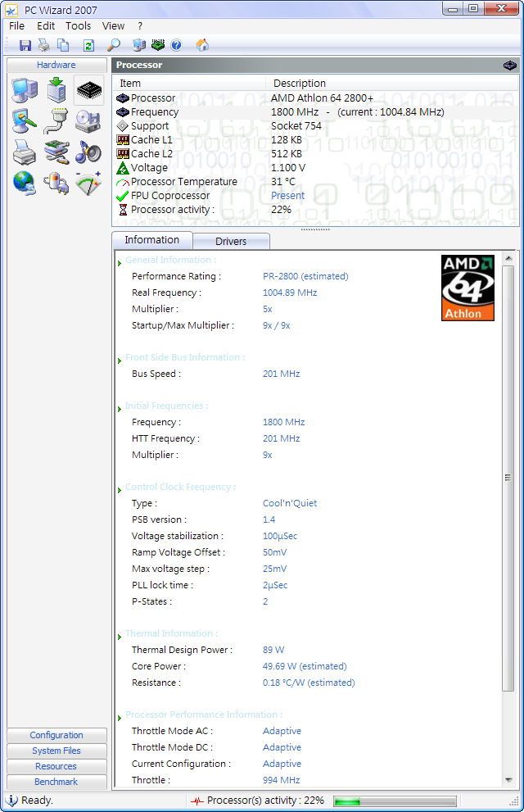Open Printers icon in Hardware panel
This screenshot has height=812, width=524.
tap(25, 152)
